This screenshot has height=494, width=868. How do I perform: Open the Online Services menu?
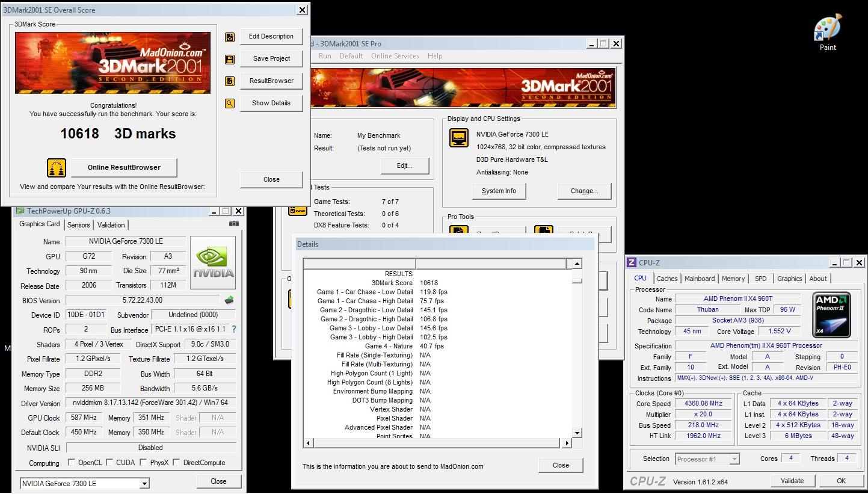click(395, 56)
